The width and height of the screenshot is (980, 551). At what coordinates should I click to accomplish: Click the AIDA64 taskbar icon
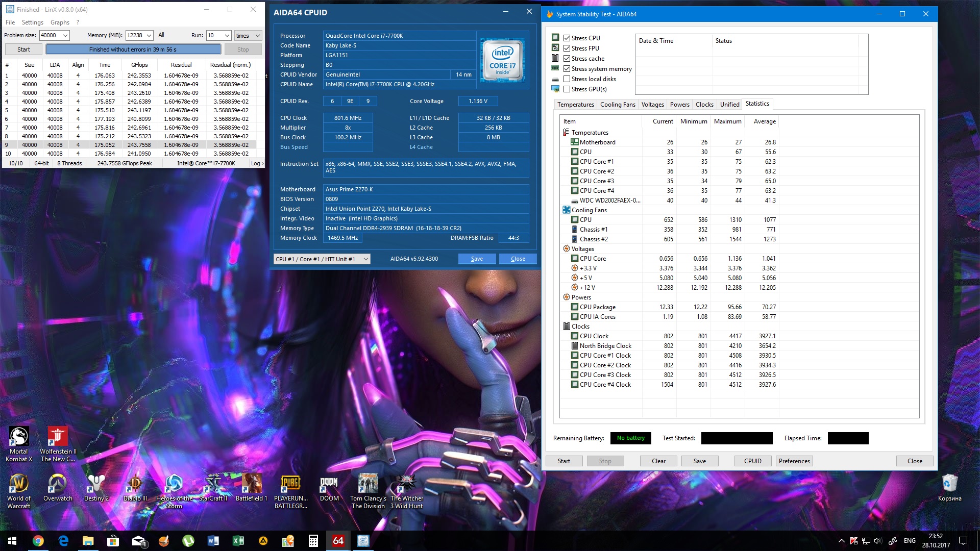tap(338, 541)
